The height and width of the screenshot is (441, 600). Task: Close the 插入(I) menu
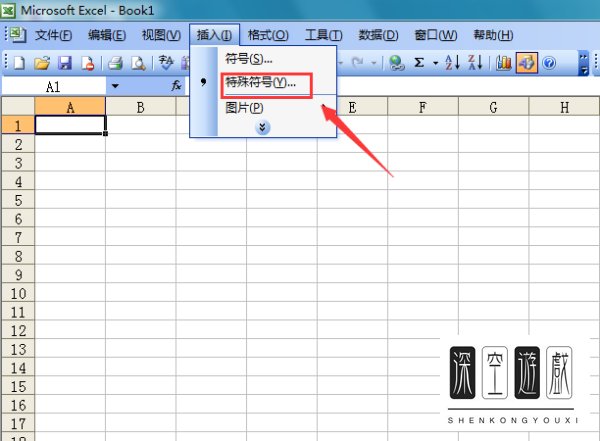coord(214,35)
